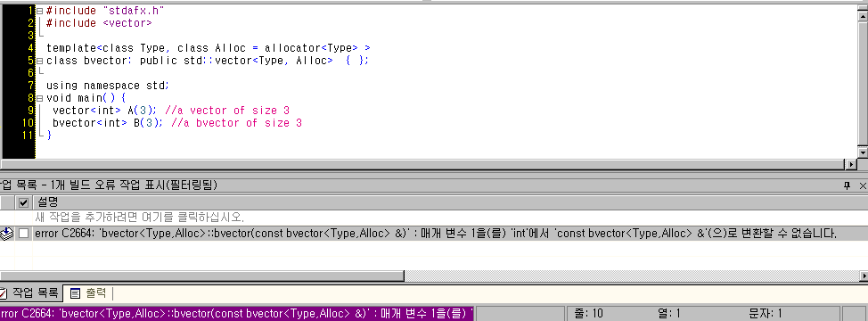Click line number 4 in the gutter

pyautogui.click(x=31, y=48)
